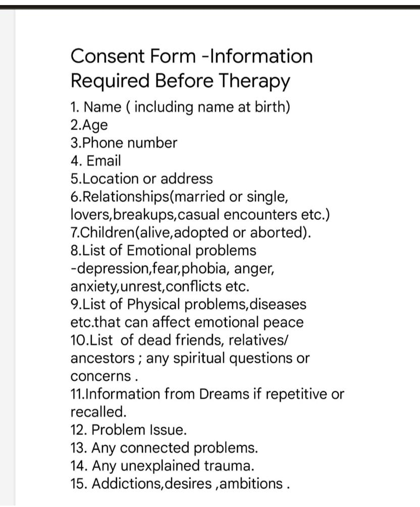Click the "15. Addictions,desires ,ambitions ." item
Image resolution: width=420 pixels, height=507 pixels.
(180, 484)
